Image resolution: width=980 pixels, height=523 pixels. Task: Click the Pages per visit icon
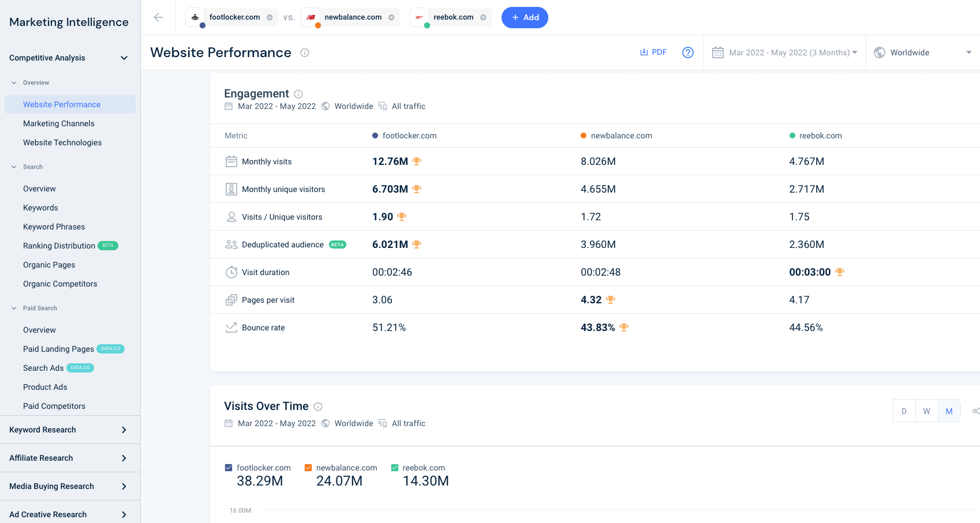pyautogui.click(x=231, y=300)
